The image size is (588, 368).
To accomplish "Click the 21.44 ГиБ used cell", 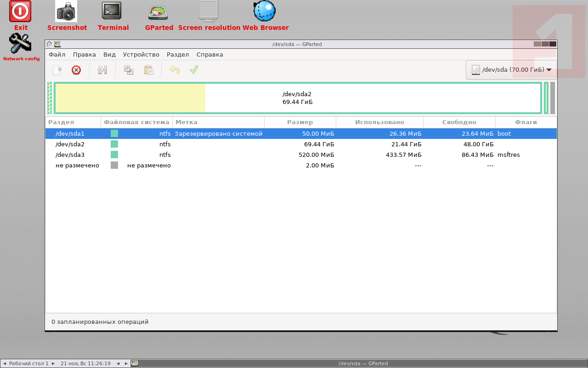I will (406, 144).
